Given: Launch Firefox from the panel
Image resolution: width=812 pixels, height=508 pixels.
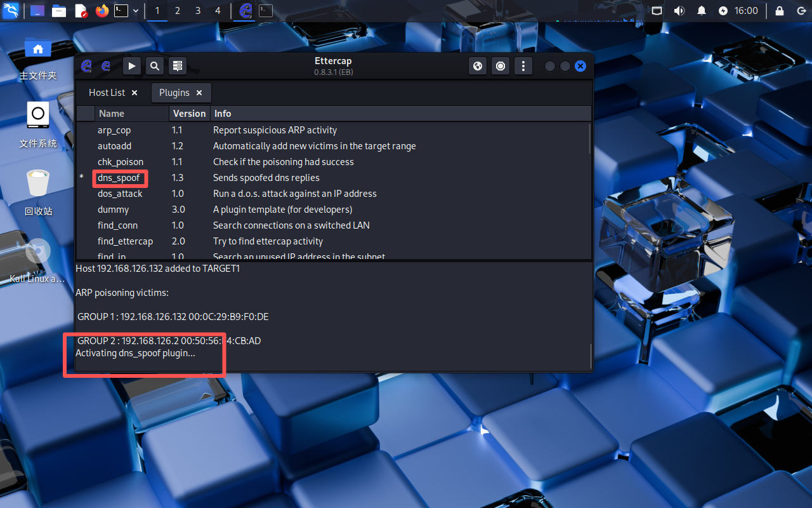Looking at the screenshot, I should pyautogui.click(x=102, y=11).
